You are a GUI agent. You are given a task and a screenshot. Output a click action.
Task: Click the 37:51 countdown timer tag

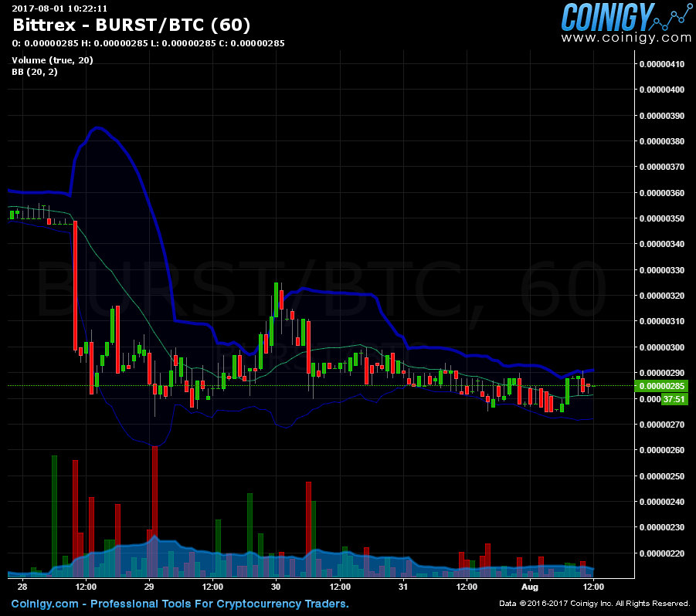[x=674, y=399]
